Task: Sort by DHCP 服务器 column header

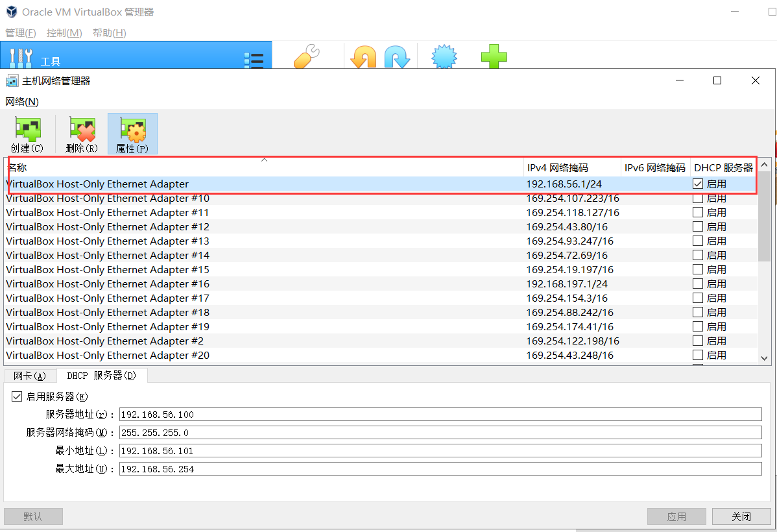Action: click(x=723, y=167)
